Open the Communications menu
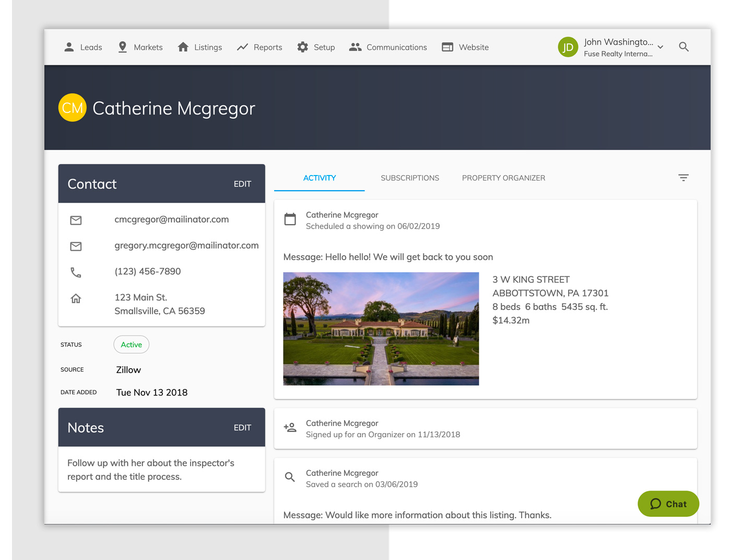Image resolution: width=731 pixels, height=560 pixels. (388, 47)
